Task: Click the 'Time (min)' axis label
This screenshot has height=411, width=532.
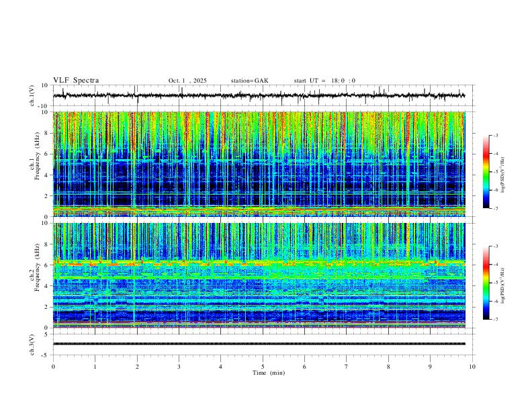Action: click(269, 373)
